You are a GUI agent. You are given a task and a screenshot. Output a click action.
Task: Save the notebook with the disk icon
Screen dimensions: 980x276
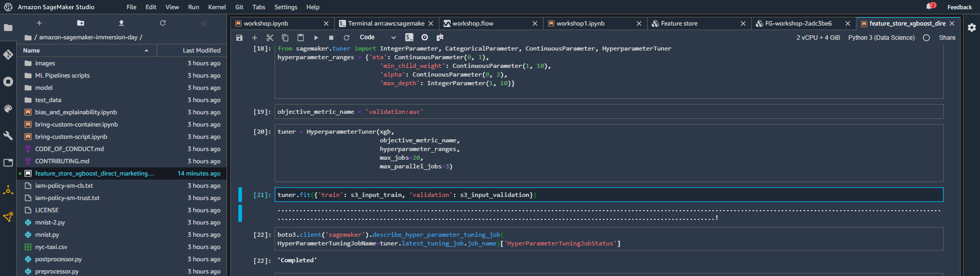pyautogui.click(x=239, y=38)
